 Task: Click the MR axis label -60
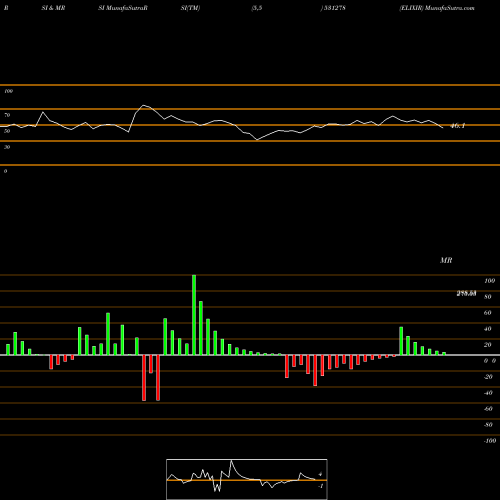coord(488,409)
